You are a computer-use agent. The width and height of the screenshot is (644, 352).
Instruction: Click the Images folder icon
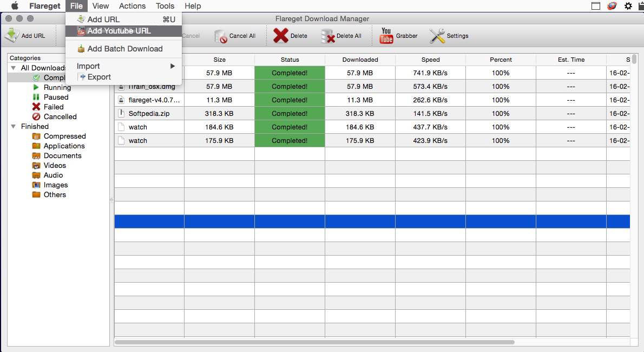[36, 185]
